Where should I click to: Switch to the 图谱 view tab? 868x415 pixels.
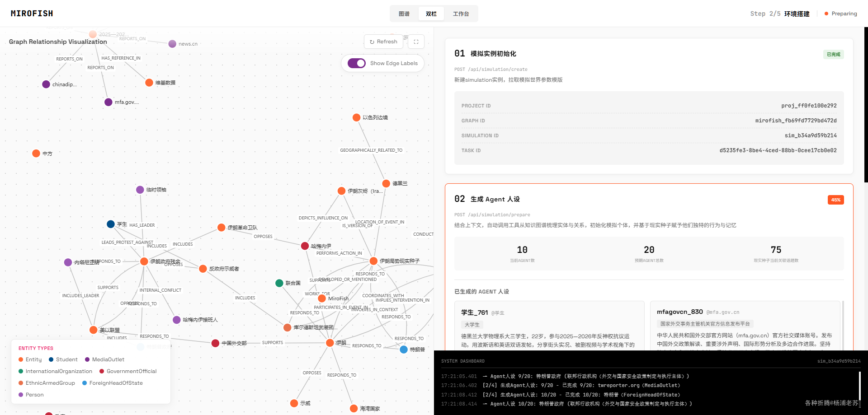click(404, 14)
